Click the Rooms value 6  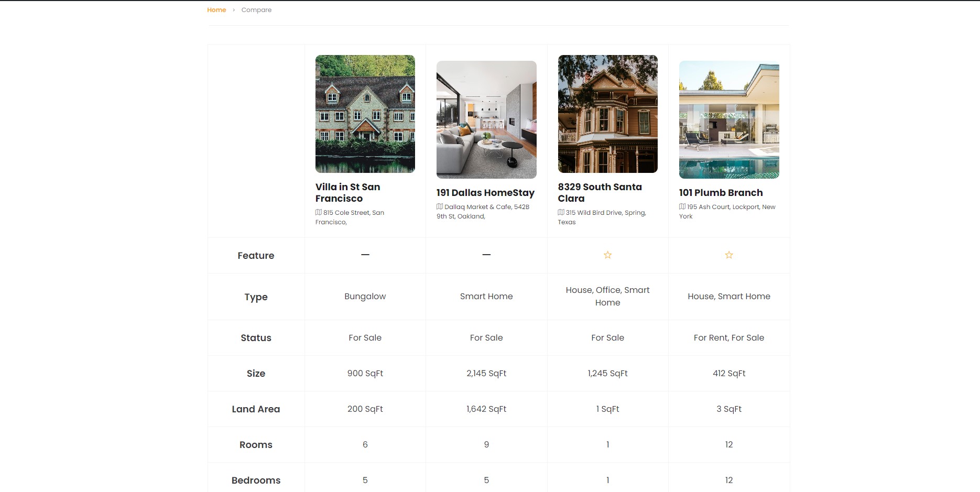(x=365, y=445)
